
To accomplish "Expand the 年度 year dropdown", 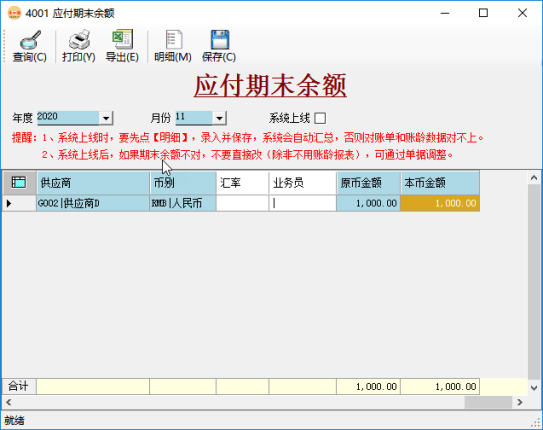I will pyautogui.click(x=106, y=118).
